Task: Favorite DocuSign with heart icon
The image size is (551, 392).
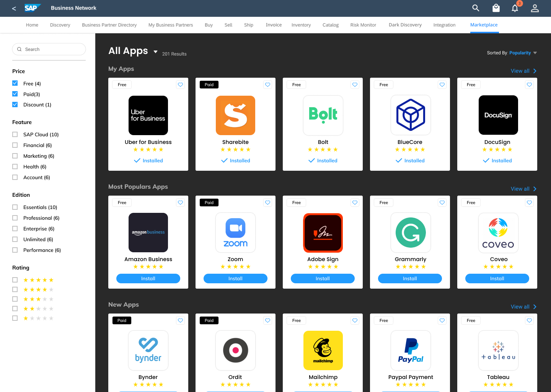Action: [529, 85]
